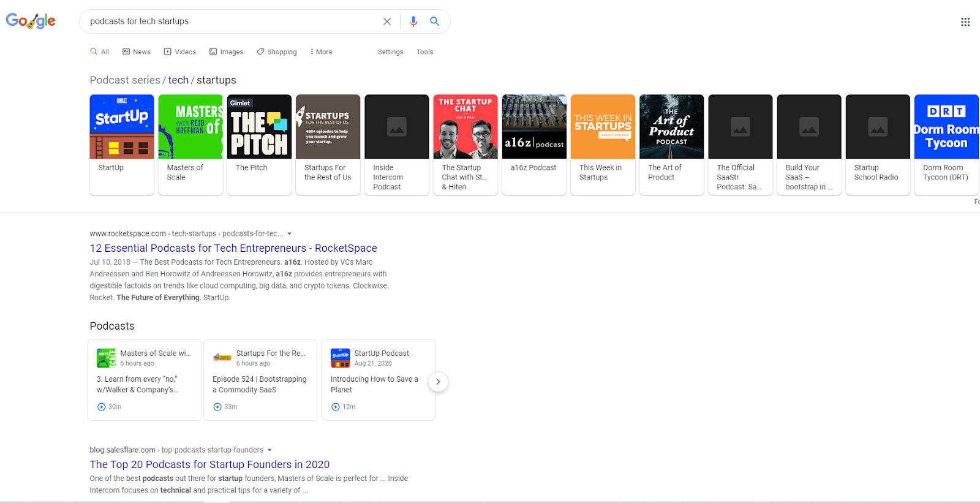Switch to the Videos tab
The width and height of the screenshot is (980, 503).
pos(180,52)
